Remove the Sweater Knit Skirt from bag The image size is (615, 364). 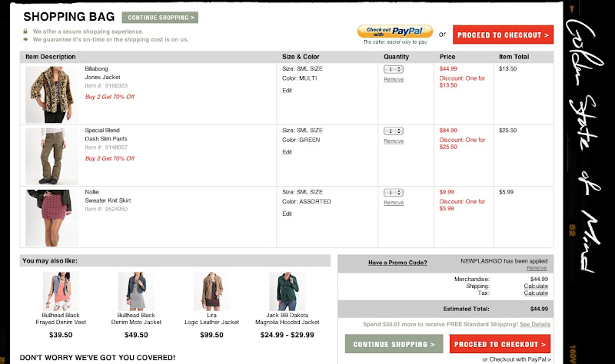[394, 203]
